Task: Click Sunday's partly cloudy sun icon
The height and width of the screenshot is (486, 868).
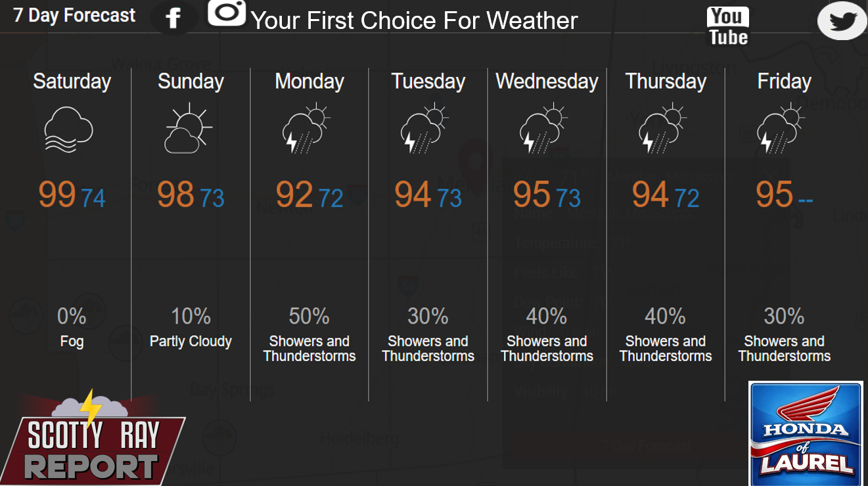Action: pos(187,128)
